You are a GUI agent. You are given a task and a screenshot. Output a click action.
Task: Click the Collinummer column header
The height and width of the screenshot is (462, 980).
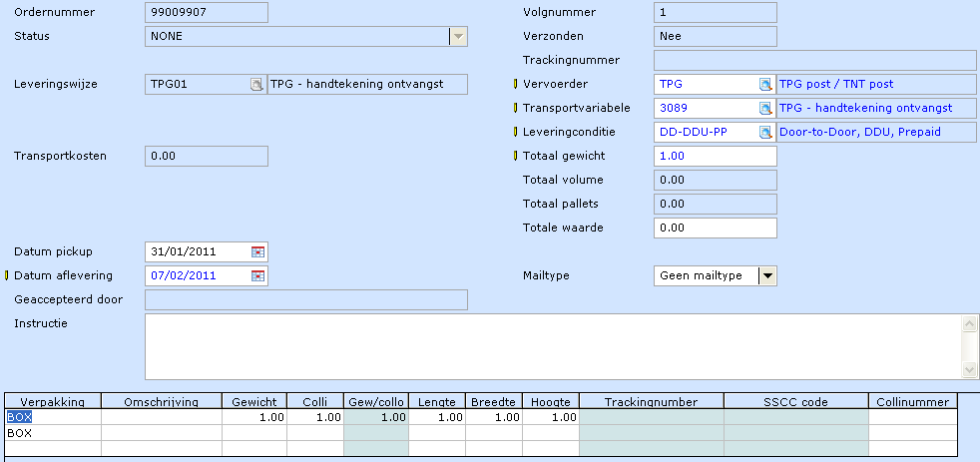tap(912, 401)
